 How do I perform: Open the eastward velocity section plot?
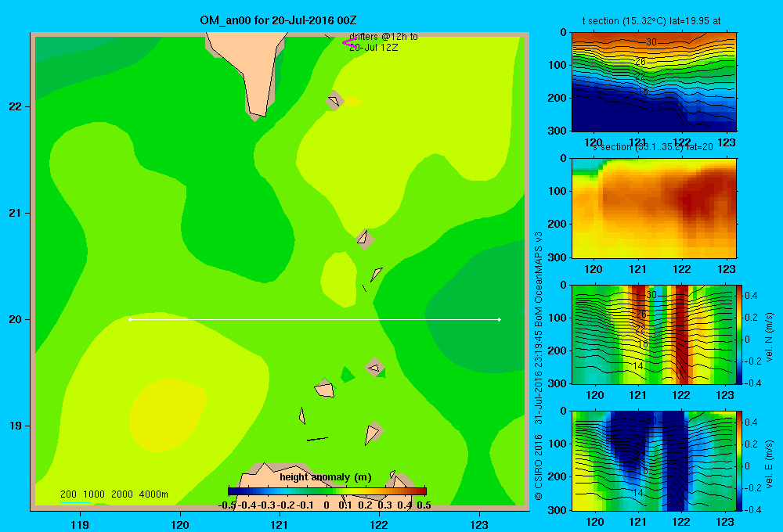tap(654, 461)
